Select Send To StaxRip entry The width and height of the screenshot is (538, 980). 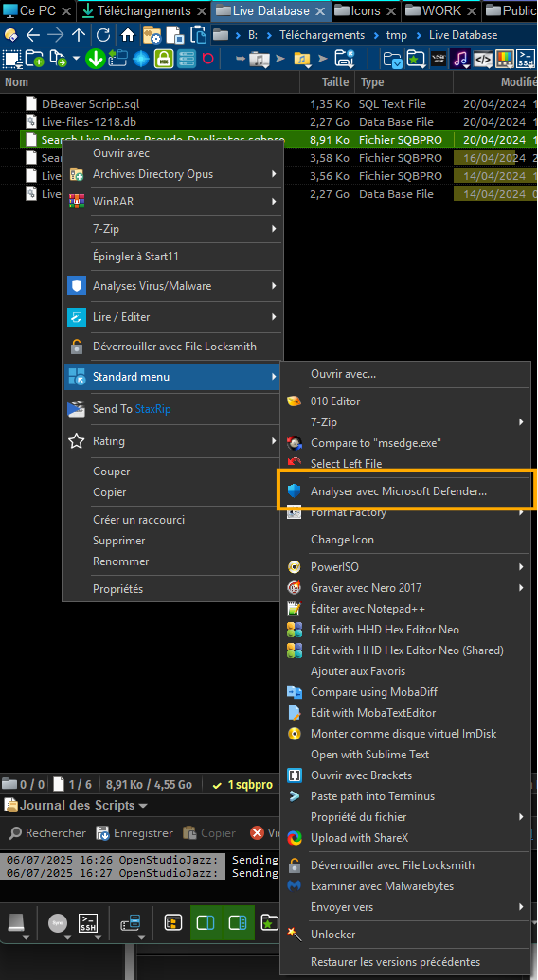click(172, 409)
